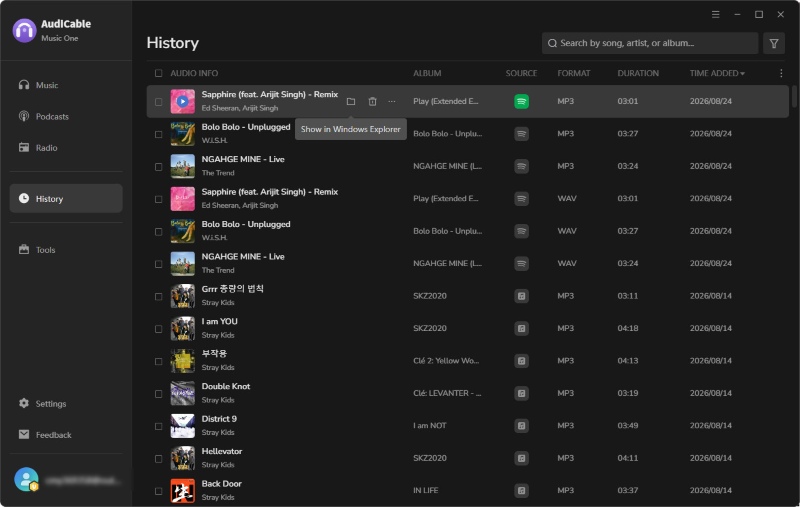Click album 'Clé 2: Yellow Wo...' cell
This screenshot has height=507, width=800.
click(x=446, y=361)
